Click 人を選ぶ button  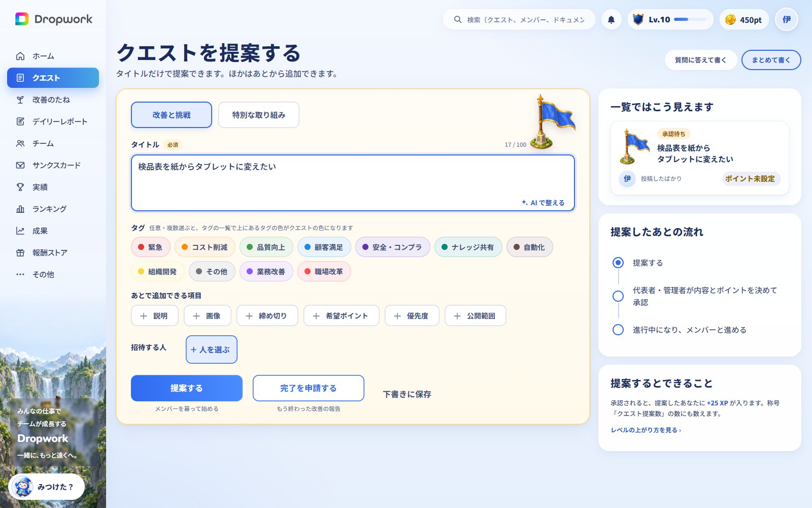pos(212,350)
